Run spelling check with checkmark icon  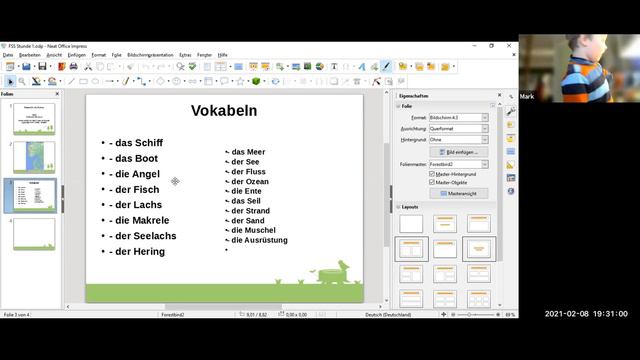[192, 67]
